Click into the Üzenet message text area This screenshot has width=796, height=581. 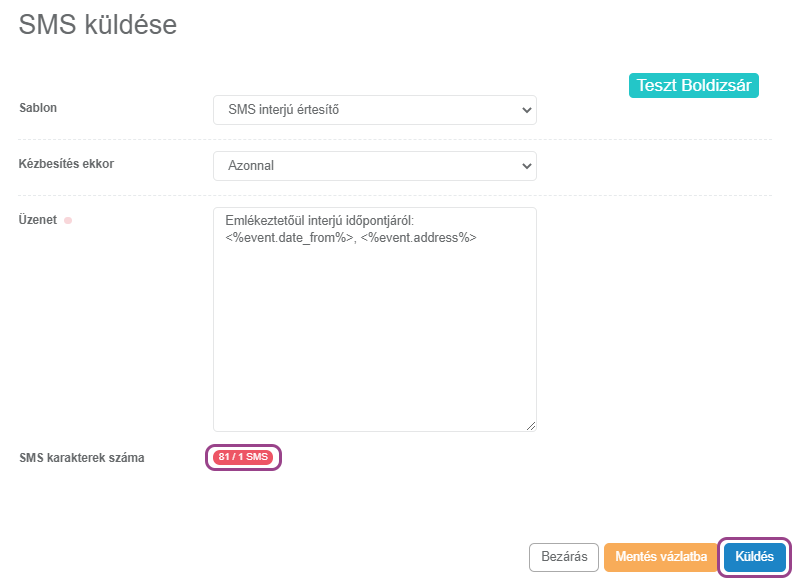click(x=375, y=319)
